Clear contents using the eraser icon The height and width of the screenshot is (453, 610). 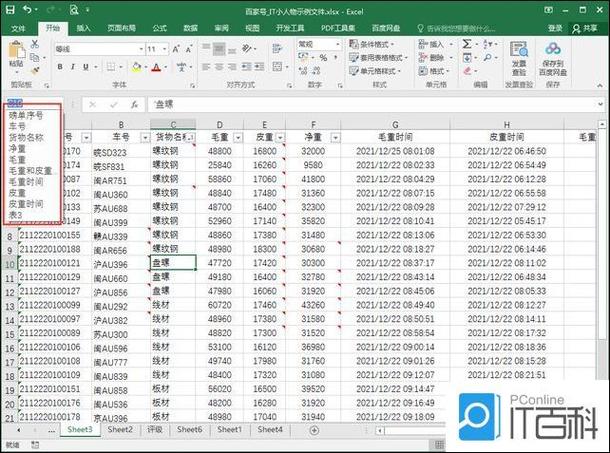pyautogui.click(x=468, y=71)
